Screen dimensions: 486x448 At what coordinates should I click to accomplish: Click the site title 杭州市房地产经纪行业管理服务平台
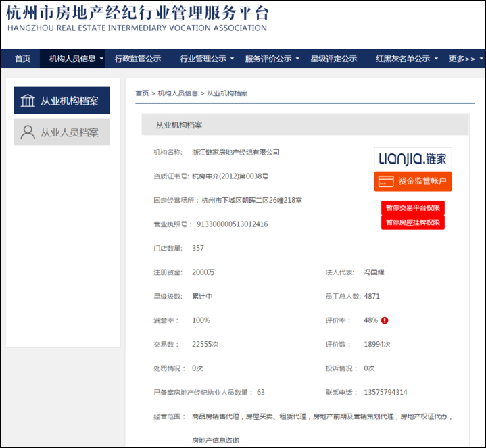point(137,13)
